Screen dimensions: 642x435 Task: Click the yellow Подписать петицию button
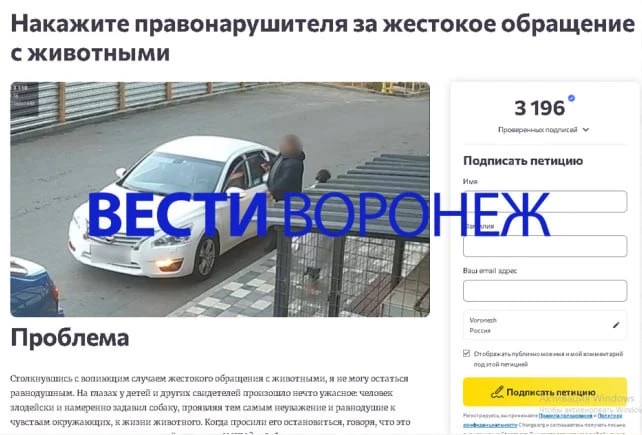click(x=545, y=392)
